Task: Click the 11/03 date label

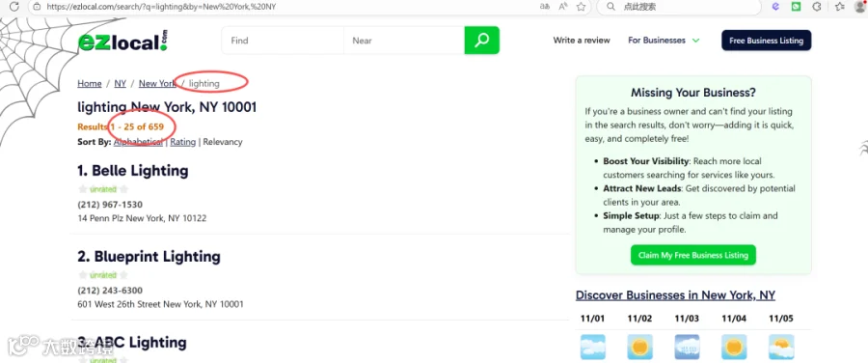Action: (687, 319)
